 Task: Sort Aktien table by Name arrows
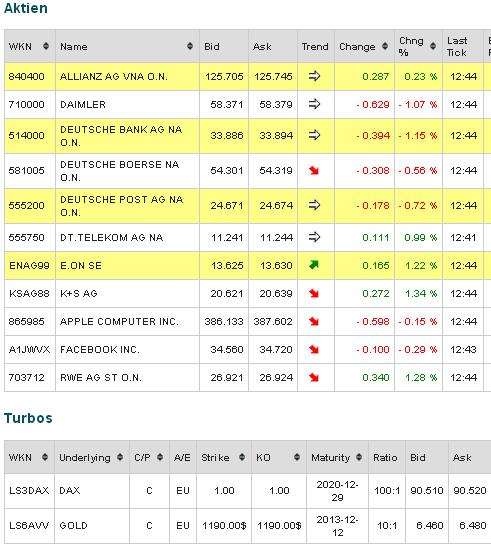click(x=190, y=46)
